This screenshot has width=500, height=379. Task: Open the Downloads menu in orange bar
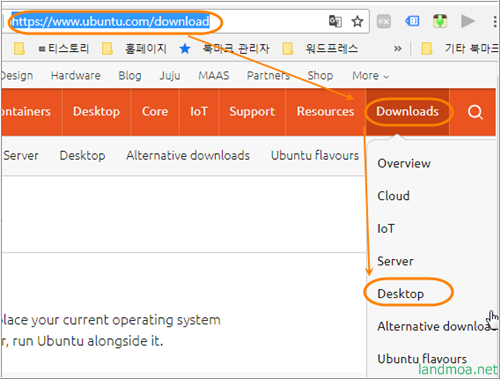[x=407, y=112]
